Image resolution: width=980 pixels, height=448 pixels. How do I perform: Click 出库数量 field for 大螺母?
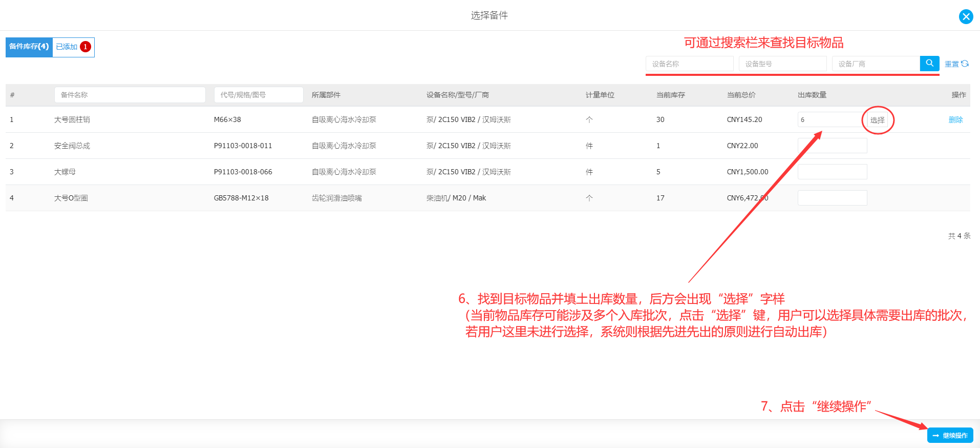click(x=832, y=172)
